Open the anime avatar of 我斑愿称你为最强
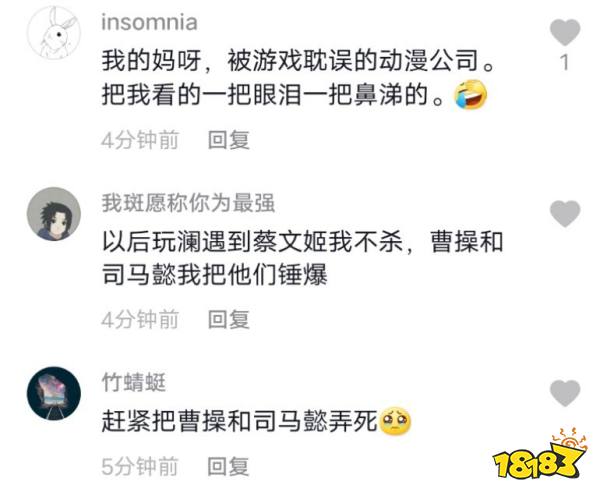600x496 pixels. click(x=54, y=214)
